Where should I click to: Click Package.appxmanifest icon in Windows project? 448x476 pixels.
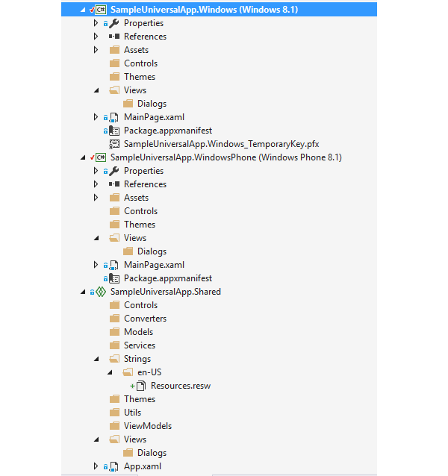coord(114,131)
